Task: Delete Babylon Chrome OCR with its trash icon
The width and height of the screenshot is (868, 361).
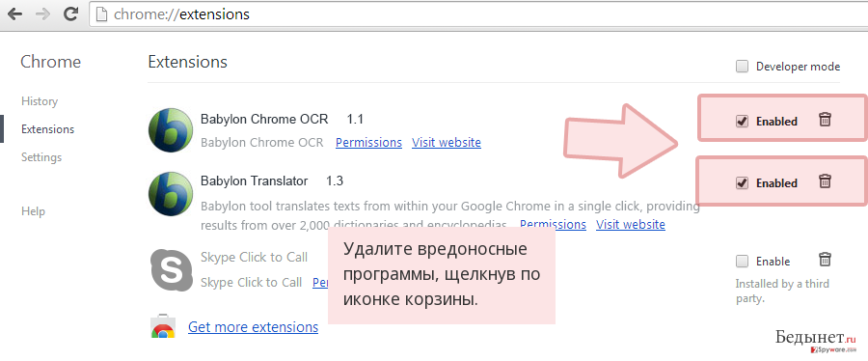Action: (x=825, y=119)
